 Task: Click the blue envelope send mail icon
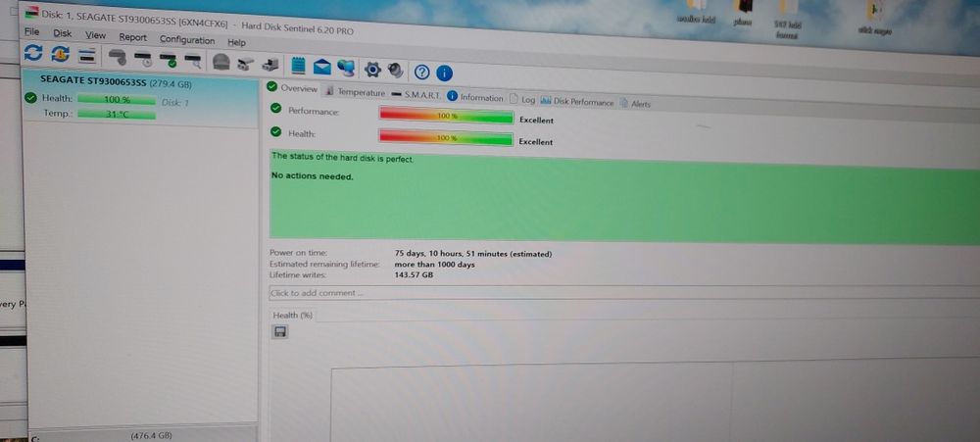[x=321, y=66]
